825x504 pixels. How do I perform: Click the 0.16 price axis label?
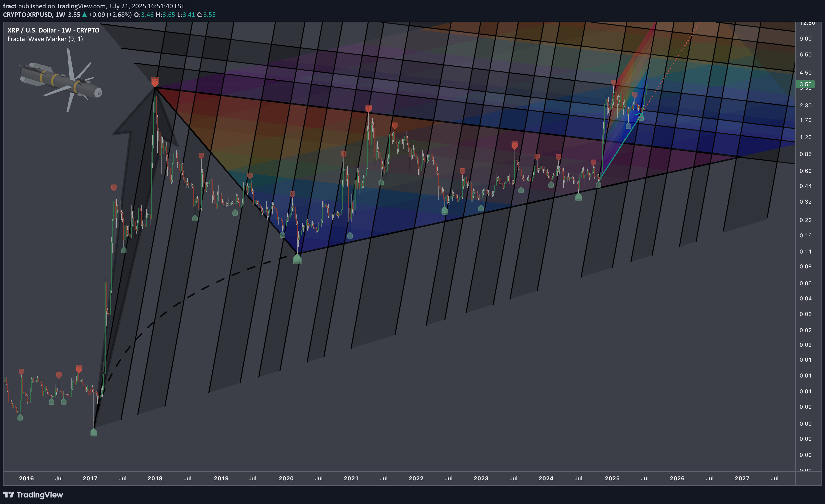click(806, 235)
